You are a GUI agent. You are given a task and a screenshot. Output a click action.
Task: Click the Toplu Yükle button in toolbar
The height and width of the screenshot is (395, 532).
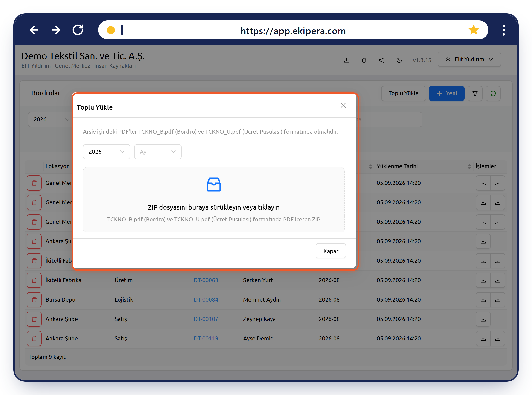tap(403, 93)
